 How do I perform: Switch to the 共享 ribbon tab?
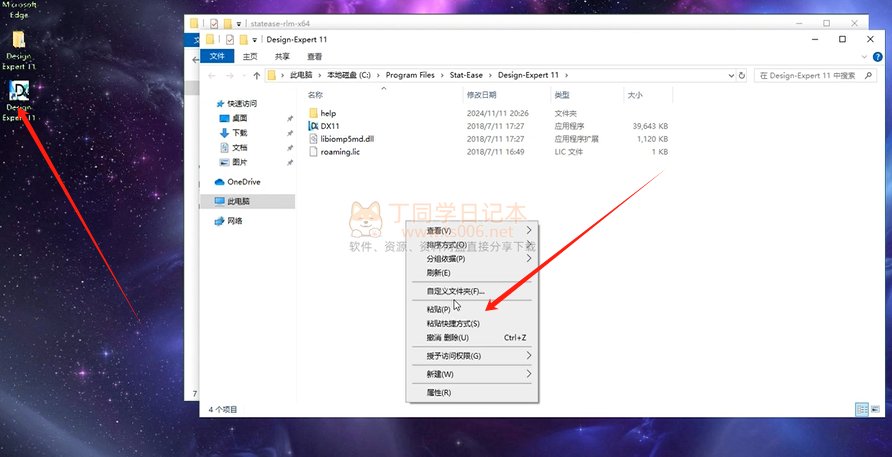click(282, 56)
